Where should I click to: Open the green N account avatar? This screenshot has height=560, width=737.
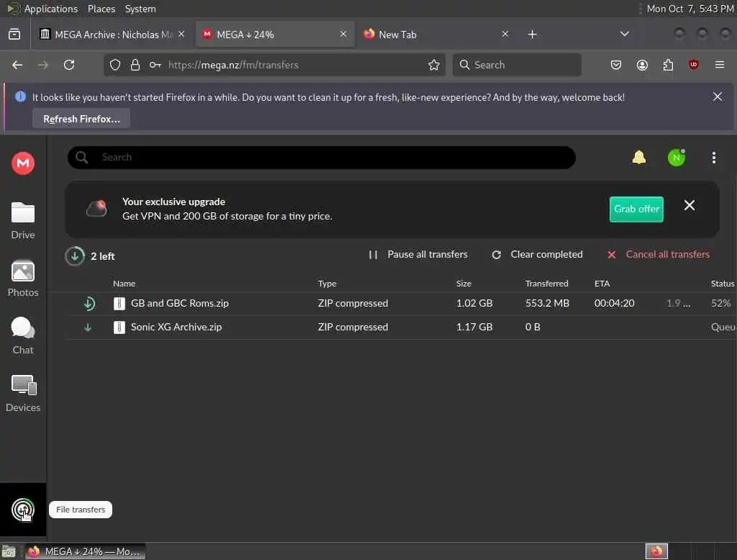pyautogui.click(x=677, y=157)
